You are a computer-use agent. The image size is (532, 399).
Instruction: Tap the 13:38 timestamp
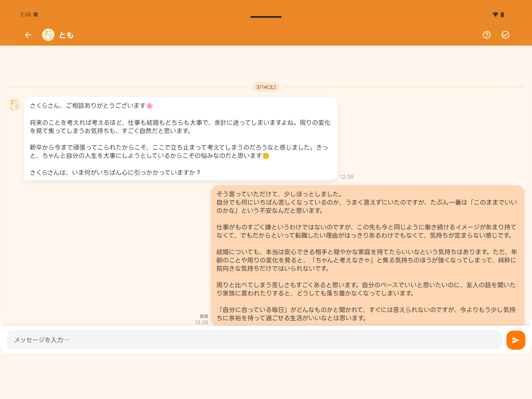coord(201,322)
